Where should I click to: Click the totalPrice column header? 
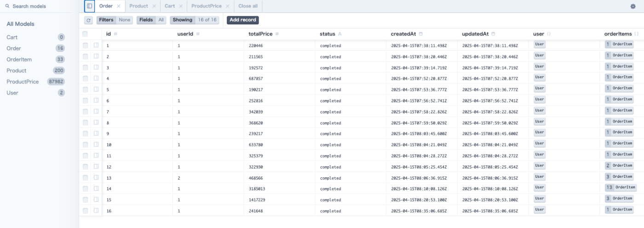pos(280,34)
